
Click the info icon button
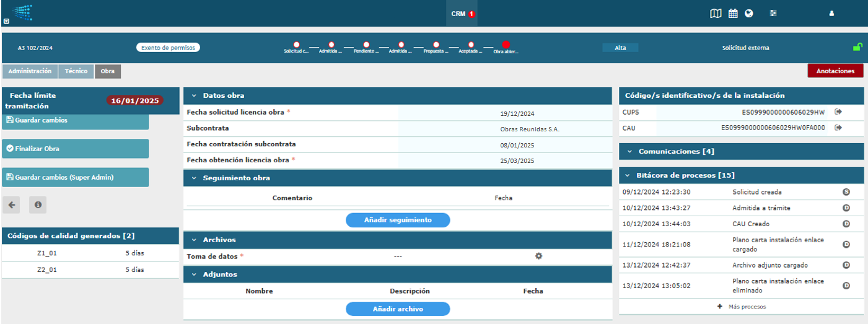[38, 204]
